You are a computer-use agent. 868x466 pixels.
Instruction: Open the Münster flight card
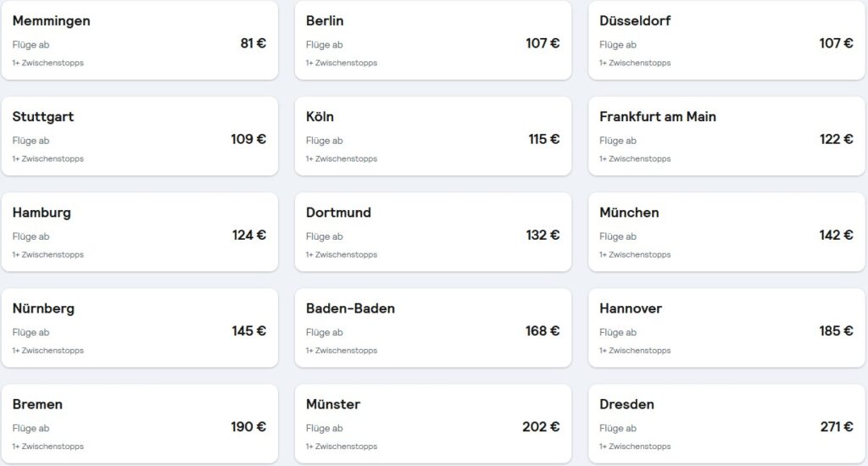(432, 424)
